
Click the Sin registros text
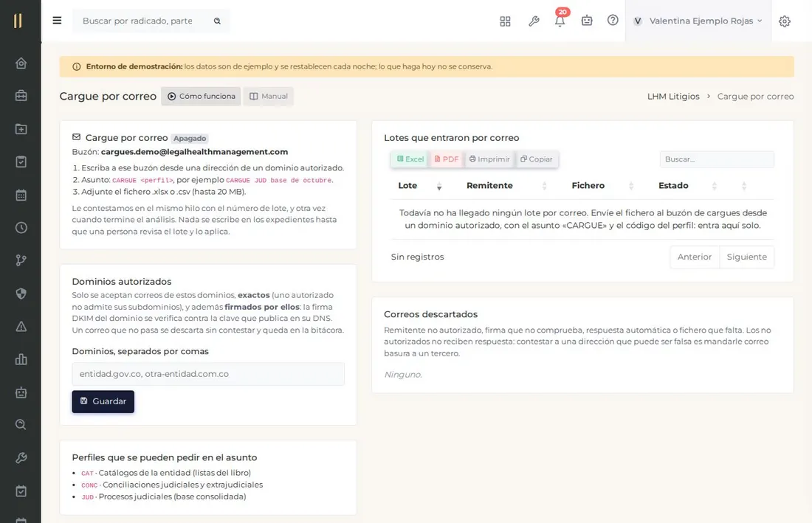(417, 257)
